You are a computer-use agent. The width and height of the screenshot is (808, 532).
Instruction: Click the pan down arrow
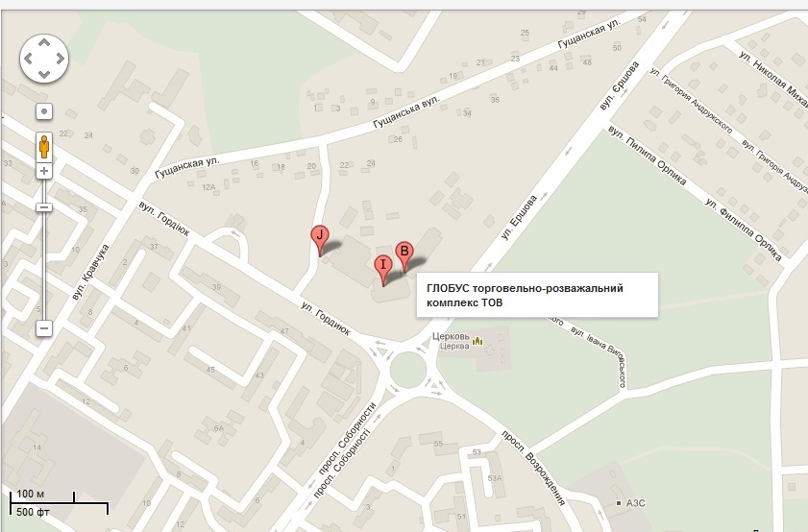point(44,74)
